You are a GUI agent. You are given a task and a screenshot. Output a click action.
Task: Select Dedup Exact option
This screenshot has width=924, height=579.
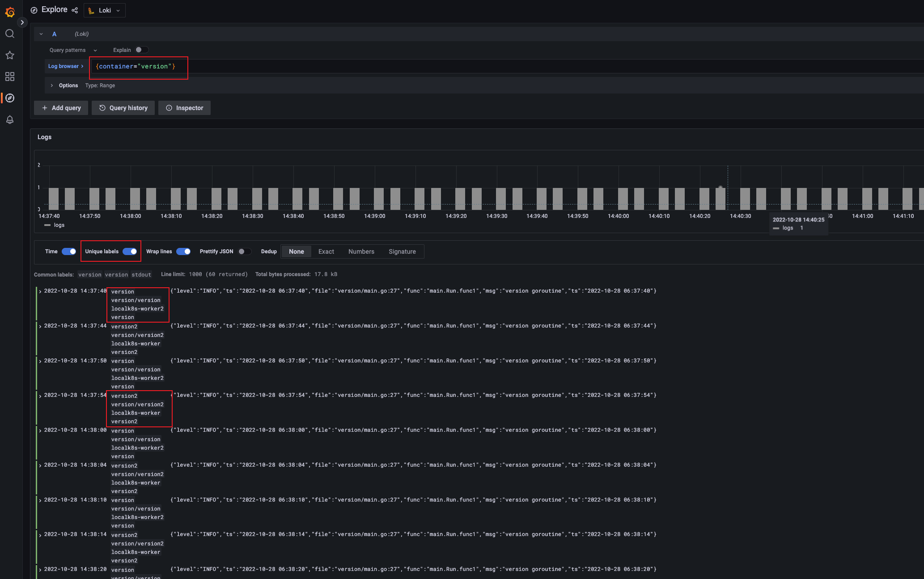(x=326, y=251)
